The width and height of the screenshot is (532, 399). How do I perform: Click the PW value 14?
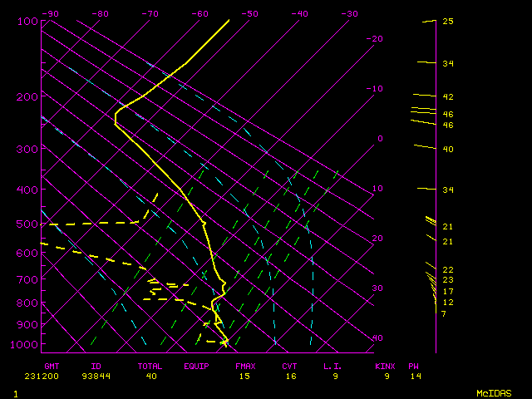(415, 377)
